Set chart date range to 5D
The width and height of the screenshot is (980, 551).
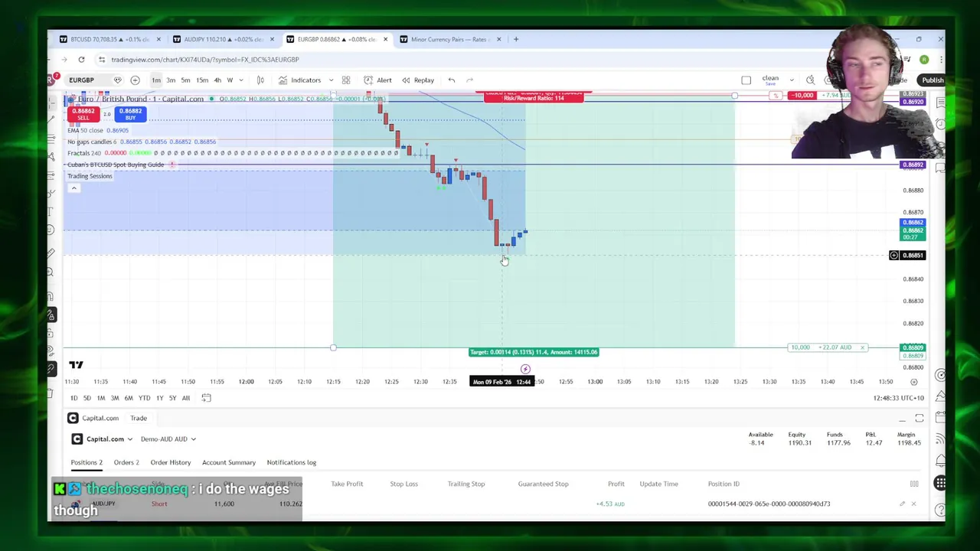(87, 398)
